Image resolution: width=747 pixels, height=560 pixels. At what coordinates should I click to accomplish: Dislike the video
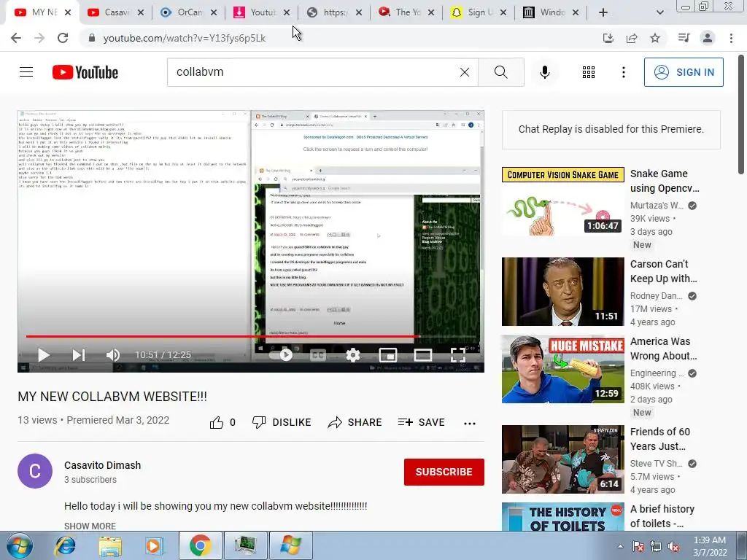[x=282, y=422]
